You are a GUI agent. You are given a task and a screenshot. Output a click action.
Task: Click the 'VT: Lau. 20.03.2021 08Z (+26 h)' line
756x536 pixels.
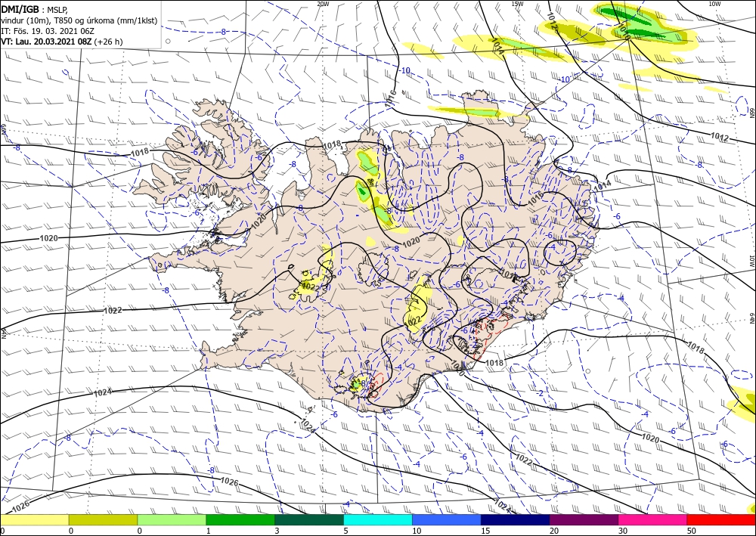click(62, 42)
